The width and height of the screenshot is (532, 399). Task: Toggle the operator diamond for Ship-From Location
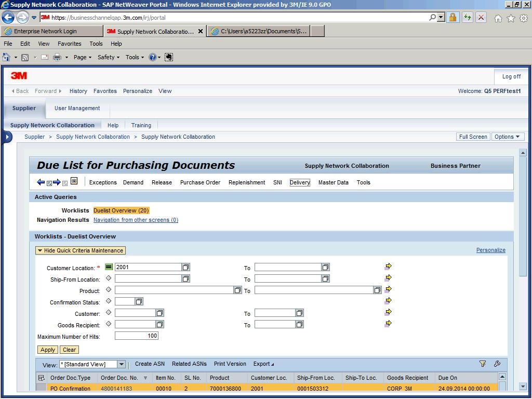click(109, 278)
